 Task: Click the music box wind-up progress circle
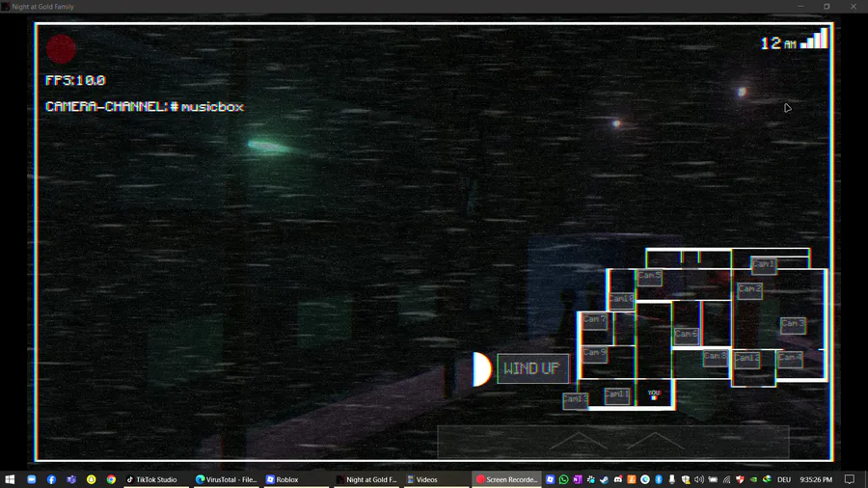pos(480,369)
